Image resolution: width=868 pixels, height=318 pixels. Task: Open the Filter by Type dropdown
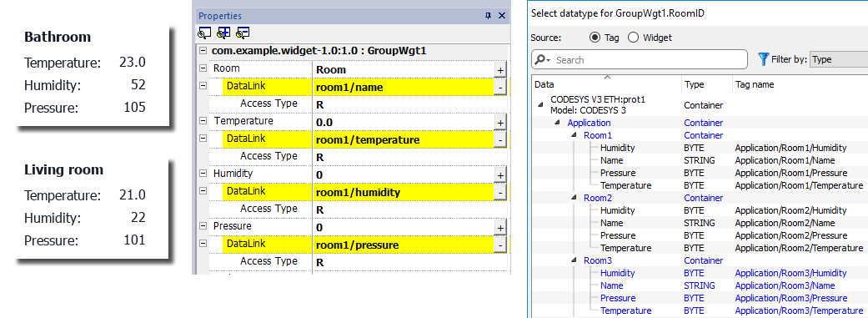pos(838,59)
